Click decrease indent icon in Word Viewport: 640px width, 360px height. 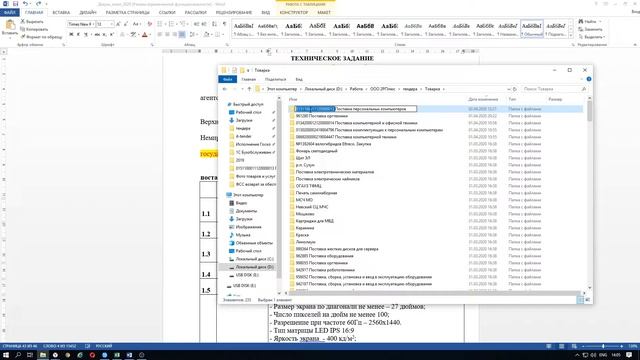[x=197, y=24]
